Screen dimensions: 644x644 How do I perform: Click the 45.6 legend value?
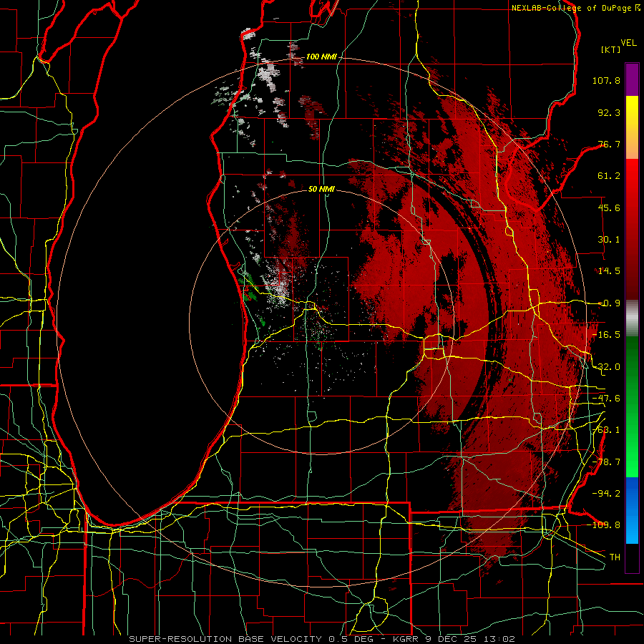coord(609,208)
